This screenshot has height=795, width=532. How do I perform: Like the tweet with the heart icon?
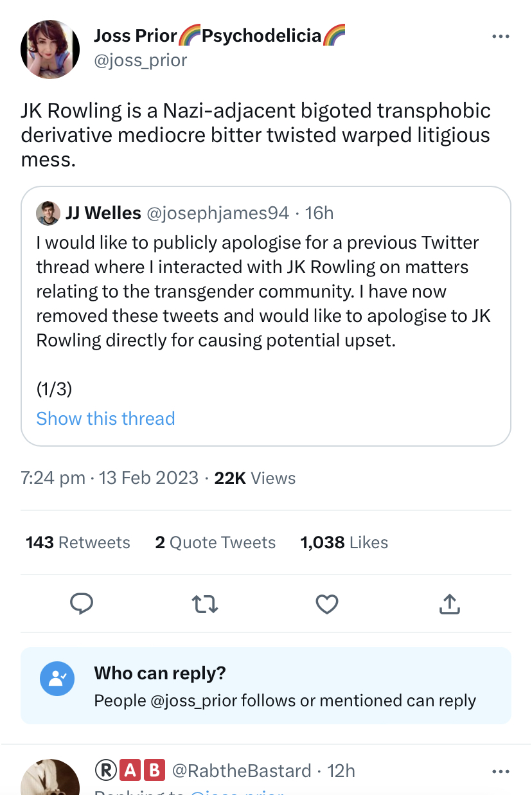click(327, 603)
